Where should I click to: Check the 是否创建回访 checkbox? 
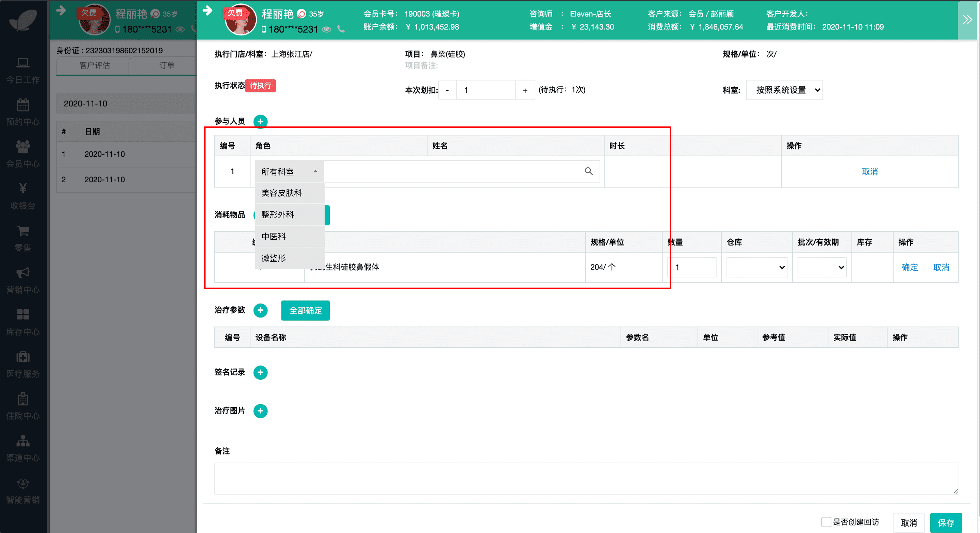click(x=826, y=521)
